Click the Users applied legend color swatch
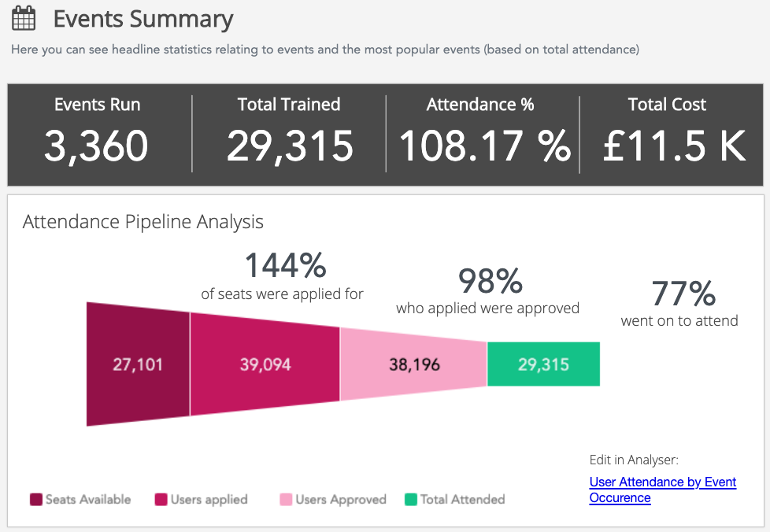 161,499
